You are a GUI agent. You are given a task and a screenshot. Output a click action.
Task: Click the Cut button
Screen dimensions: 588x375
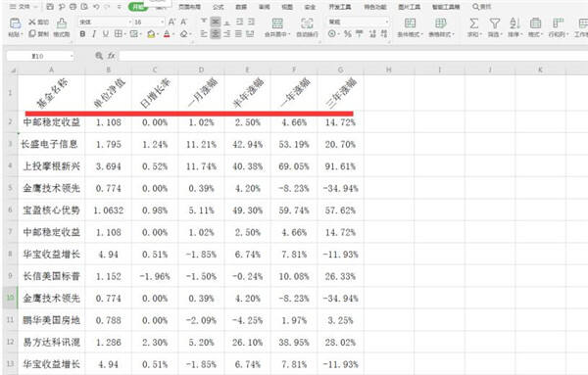[39, 23]
